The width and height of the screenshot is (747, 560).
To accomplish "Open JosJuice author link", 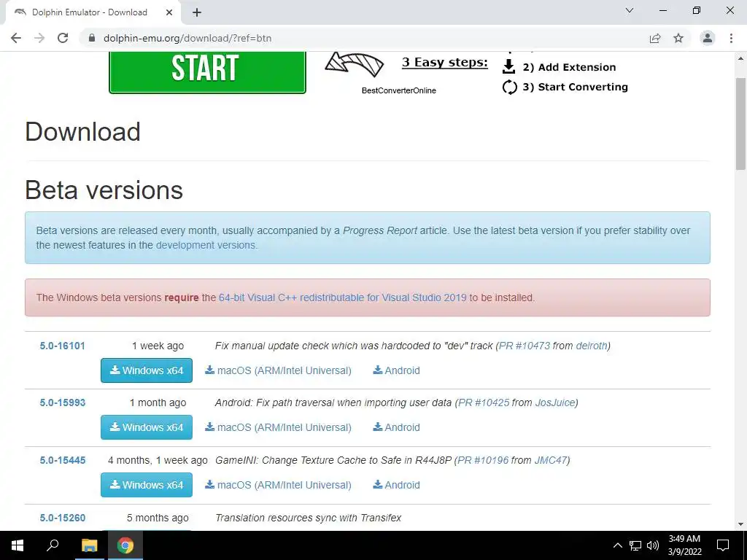I will 555,402.
